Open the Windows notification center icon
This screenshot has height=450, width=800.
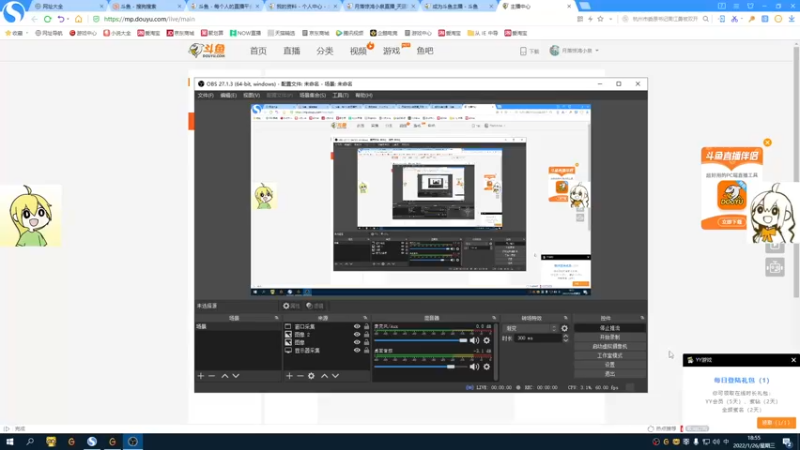(x=788, y=442)
